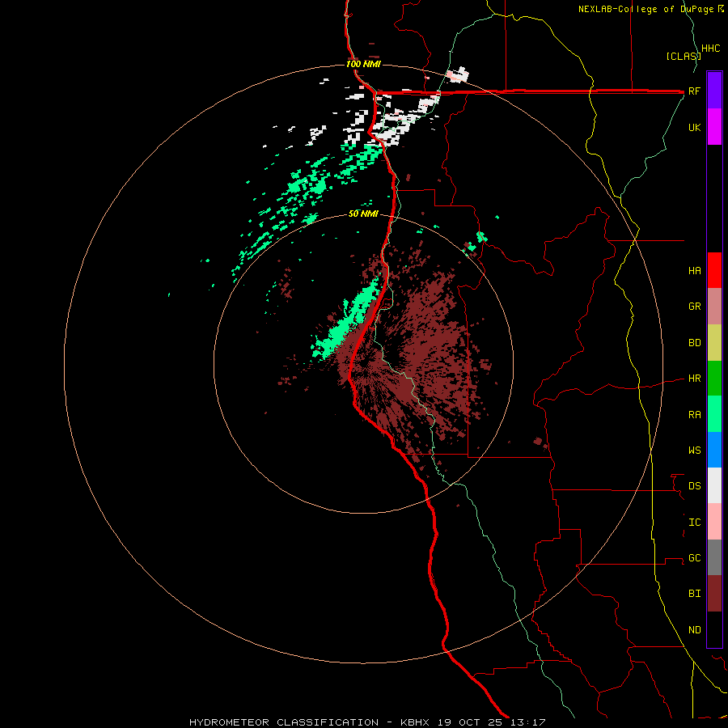Click the Hydrometeor Classification KBHX caption

[367, 722]
